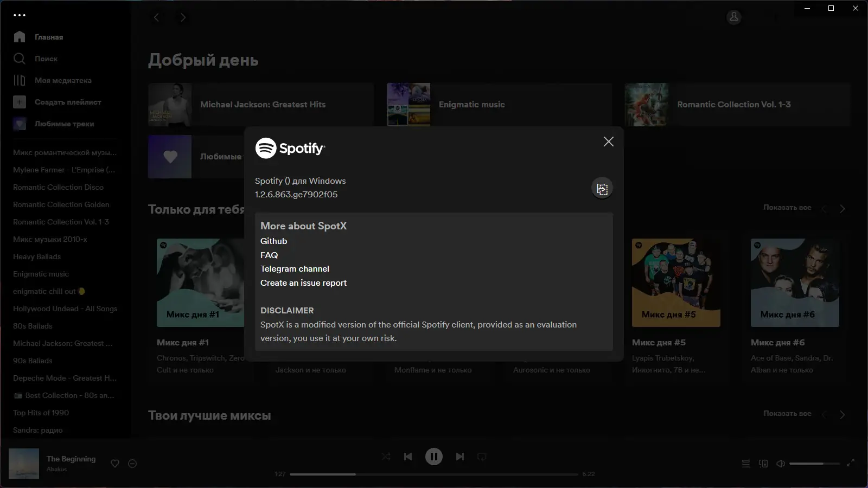Navigate forward with the right arrow

pyautogui.click(x=183, y=17)
